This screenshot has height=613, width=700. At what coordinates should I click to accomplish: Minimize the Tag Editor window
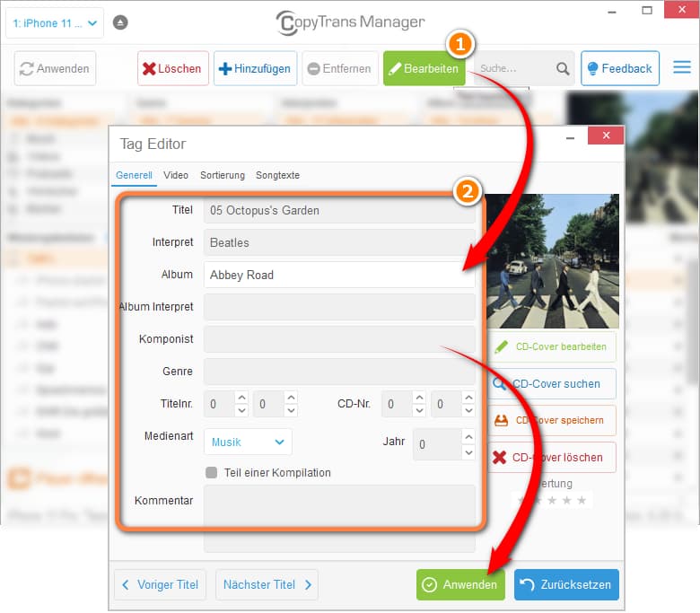570,138
